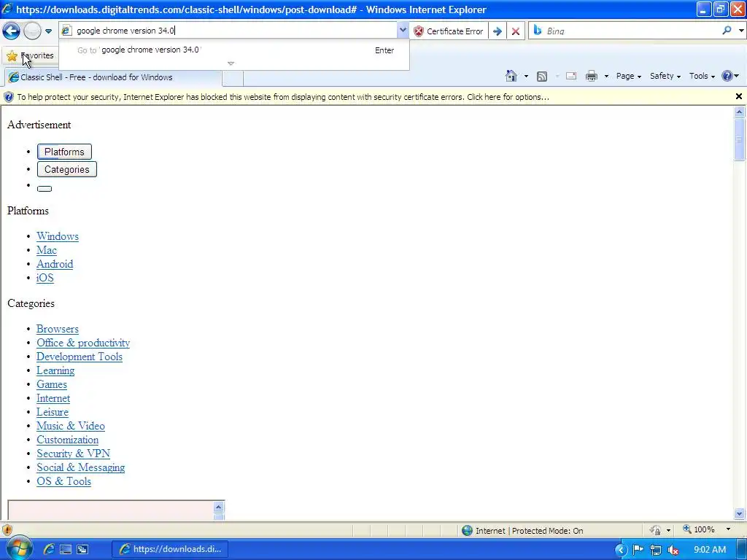
Task: Expand the address bar autocomplete dropdown
Action: (x=403, y=31)
